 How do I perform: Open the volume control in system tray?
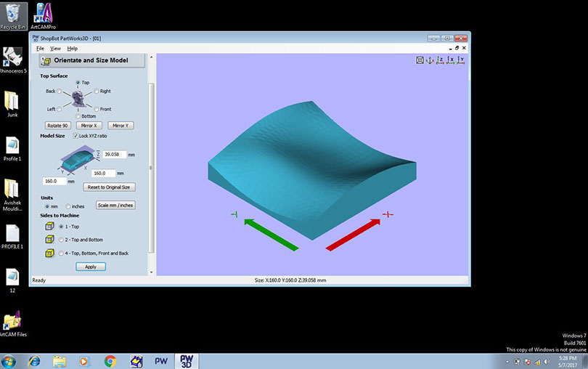coord(547,362)
